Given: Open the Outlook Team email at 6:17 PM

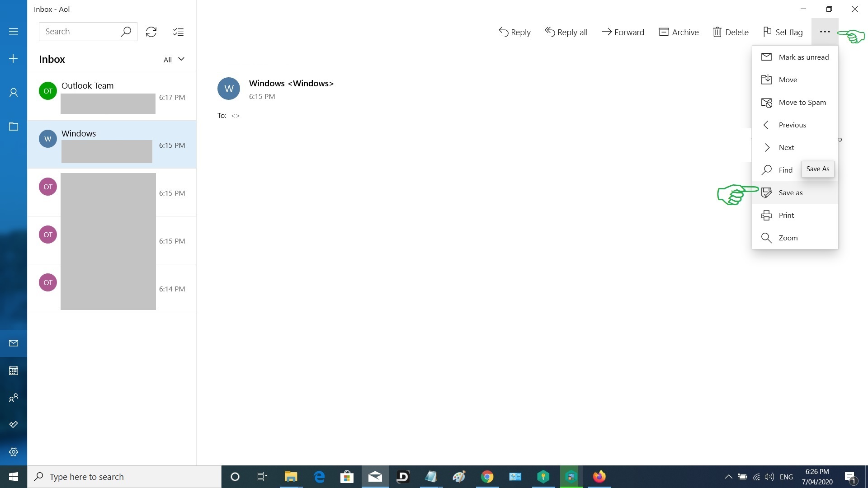Looking at the screenshot, I should tap(112, 96).
